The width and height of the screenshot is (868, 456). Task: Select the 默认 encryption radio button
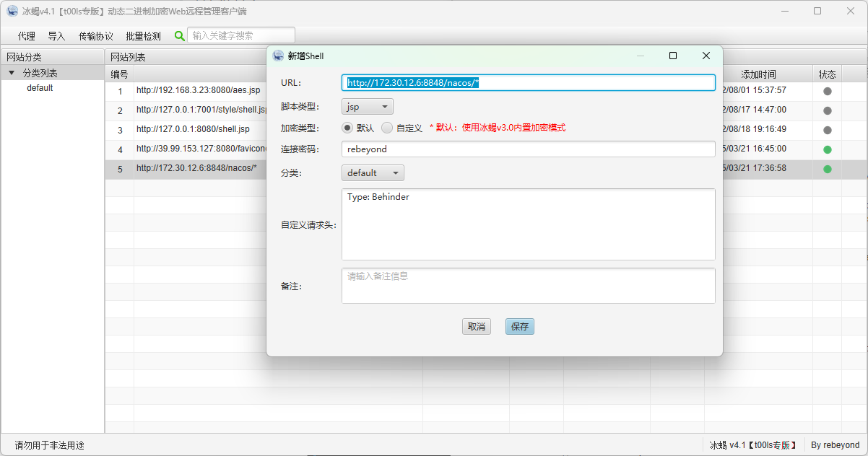(x=348, y=128)
